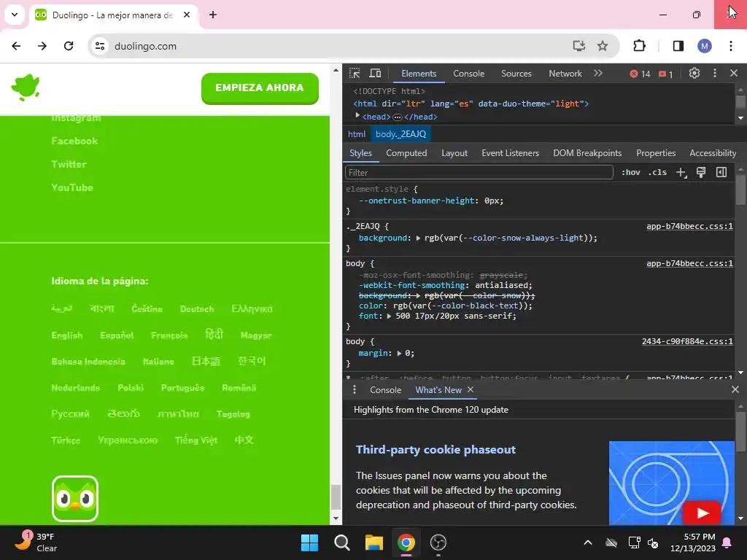Switch to the Console tab in DevTools

469,74
